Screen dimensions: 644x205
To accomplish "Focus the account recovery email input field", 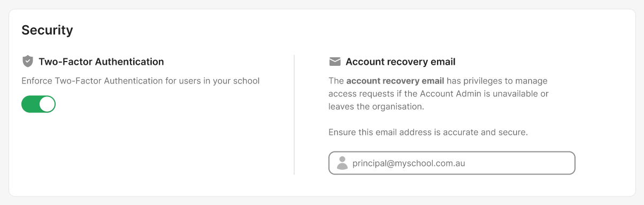I will pyautogui.click(x=452, y=163).
